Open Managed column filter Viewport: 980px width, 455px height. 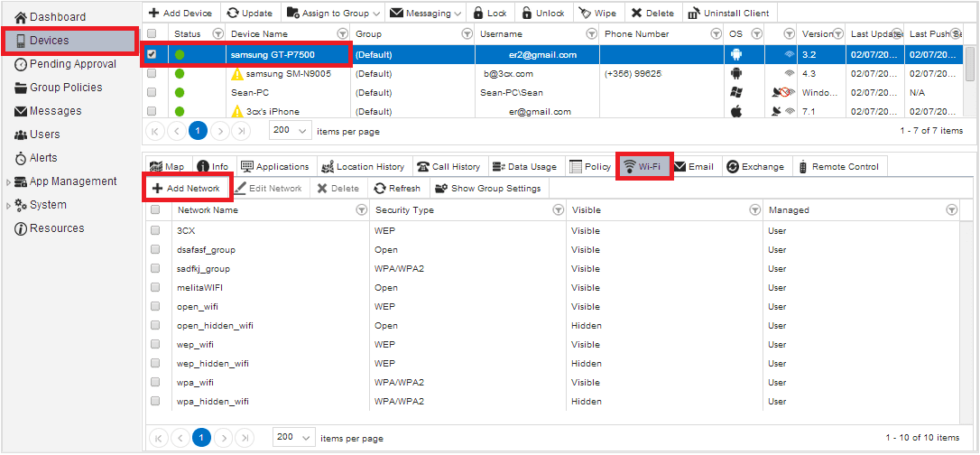click(x=952, y=210)
